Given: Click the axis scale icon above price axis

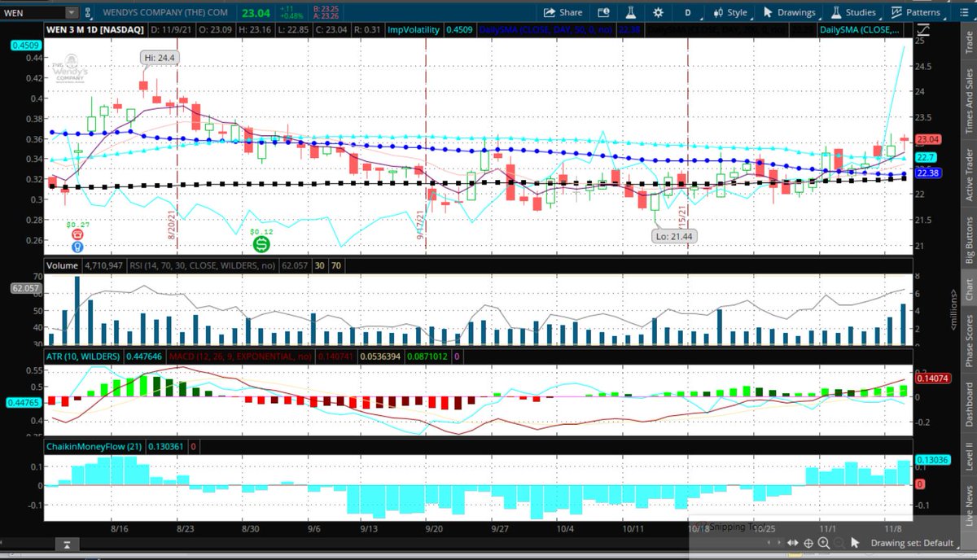Looking at the screenshot, I should pyautogui.click(x=922, y=28).
